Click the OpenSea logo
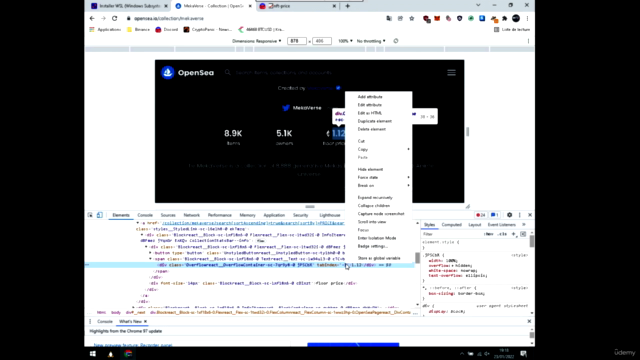This screenshot has height=360, width=640. pyautogui.click(x=187, y=73)
